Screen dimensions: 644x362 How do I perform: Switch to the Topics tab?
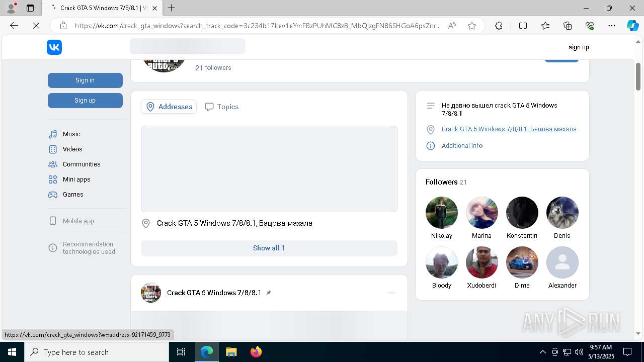pos(222,107)
